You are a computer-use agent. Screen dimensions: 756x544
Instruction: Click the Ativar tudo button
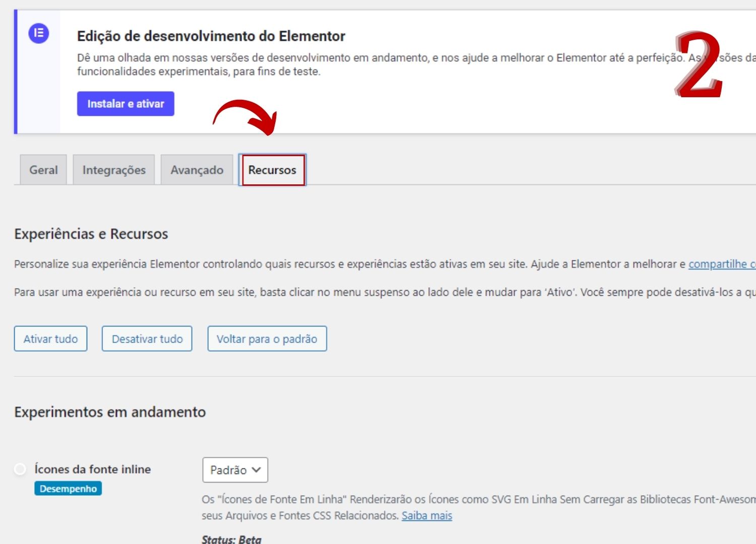coord(50,338)
